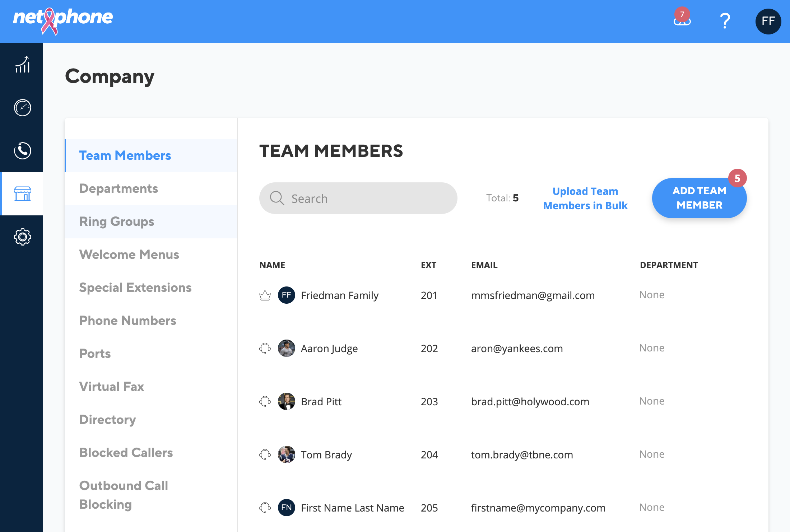Open the help question mark icon
The height and width of the screenshot is (532, 790).
point(725,21)
